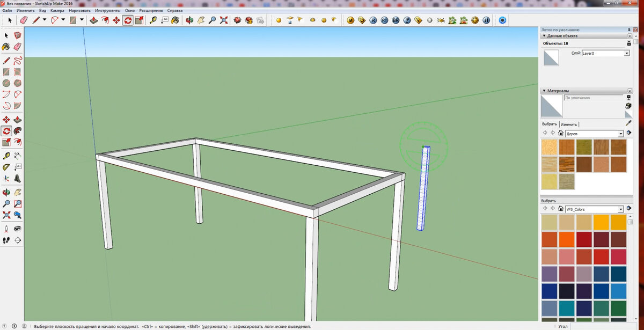Launch V-Ray RT render icon
The height and width of the screenshot is (330, 644).
coord(384,20)
